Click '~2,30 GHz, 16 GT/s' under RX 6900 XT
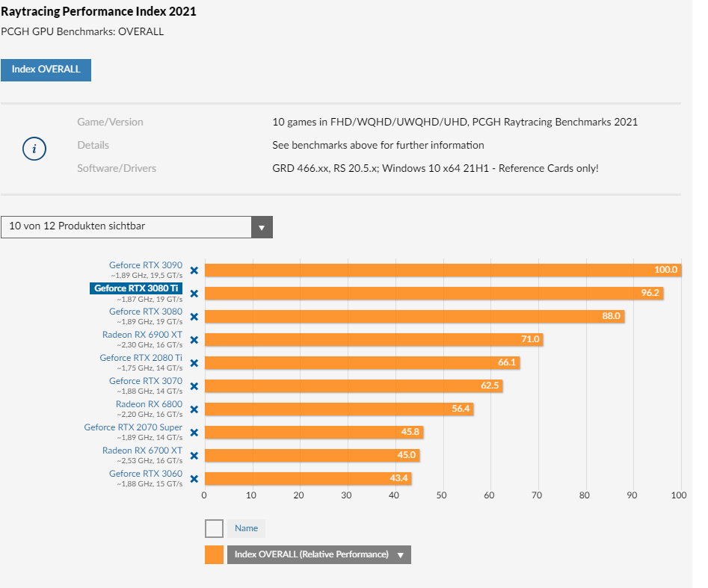The height and width of the screenshot is (588, 708). [x=150, y=344]
